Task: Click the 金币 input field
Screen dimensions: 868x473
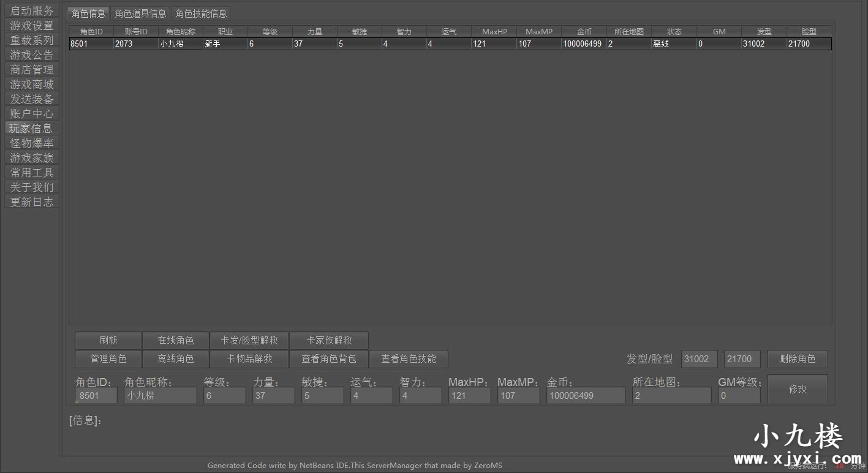Action: [586, 396]
